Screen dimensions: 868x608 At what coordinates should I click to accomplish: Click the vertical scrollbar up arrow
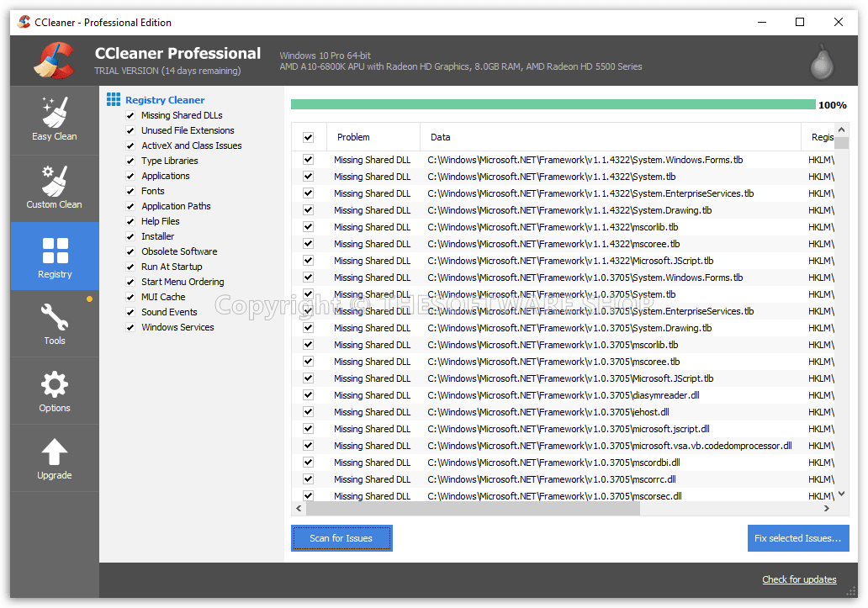pos(841,130)
